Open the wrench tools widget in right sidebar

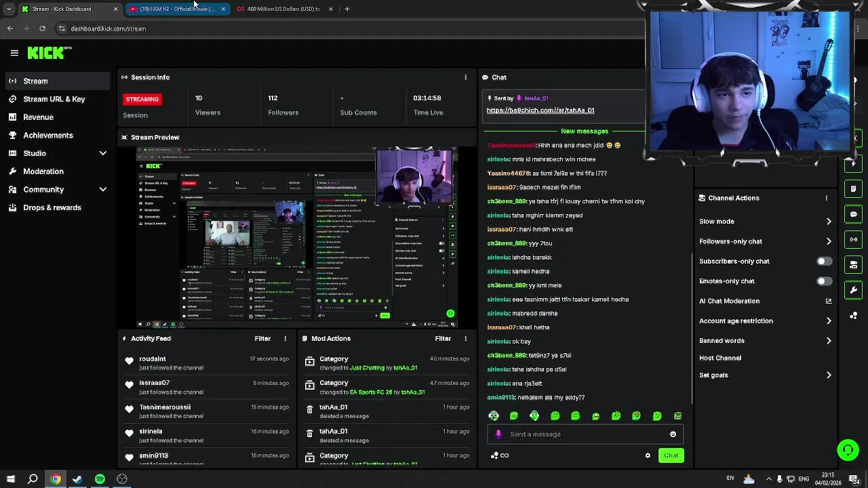click(853, 290)
